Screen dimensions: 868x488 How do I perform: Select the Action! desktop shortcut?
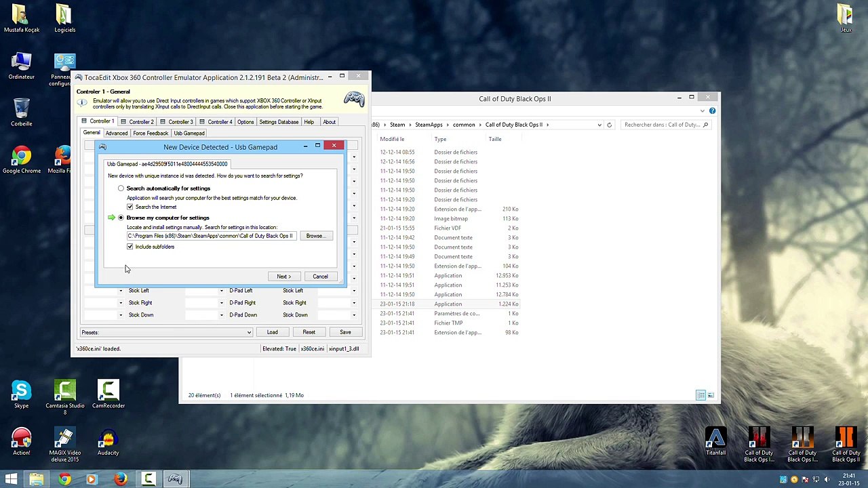(21, 442)
